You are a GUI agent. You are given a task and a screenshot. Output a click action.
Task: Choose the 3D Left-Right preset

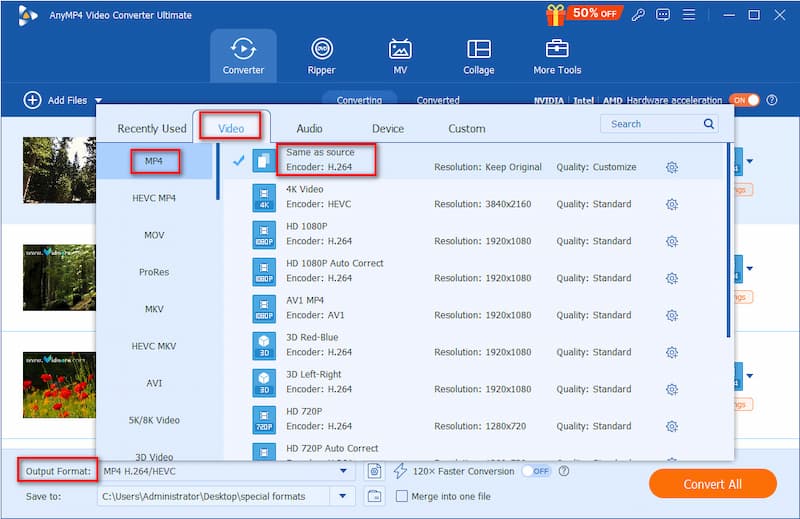pyautogui.click(x=473, y=382)
